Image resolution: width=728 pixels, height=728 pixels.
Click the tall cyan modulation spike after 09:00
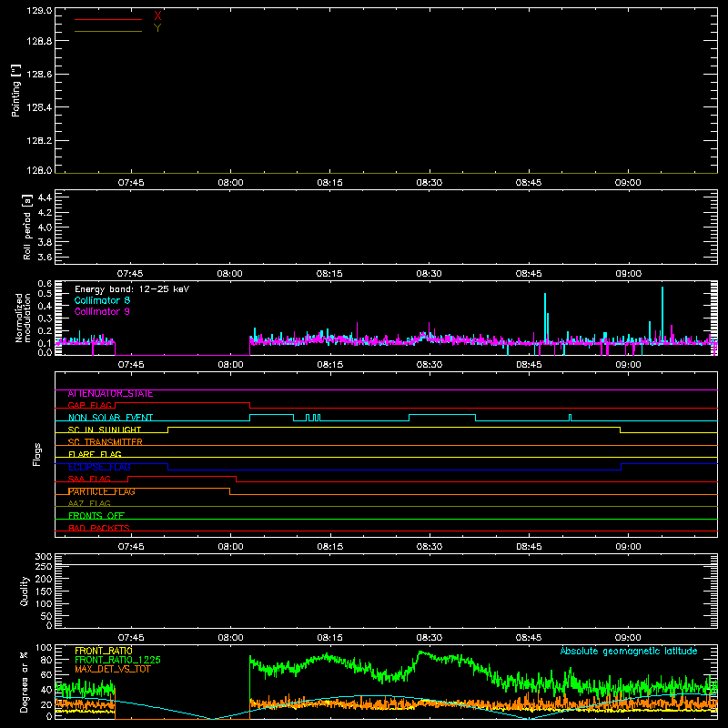click(662, 313)
